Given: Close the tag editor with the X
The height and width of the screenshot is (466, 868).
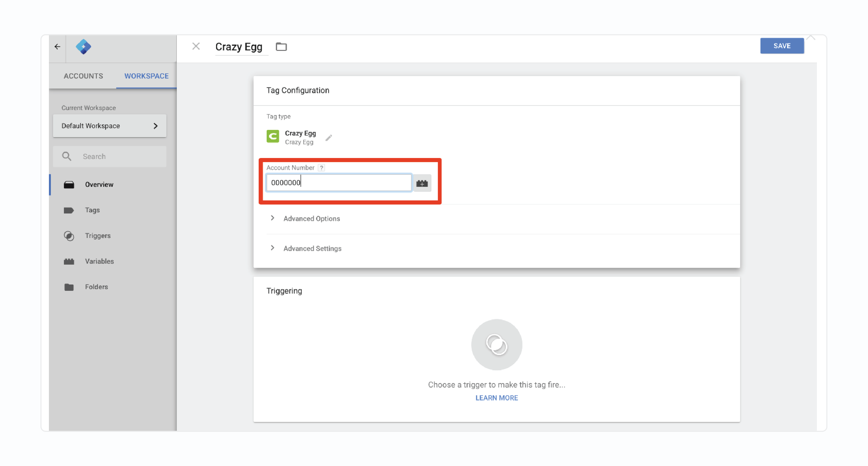Looking at the screenshot, I should coord(196,46).
